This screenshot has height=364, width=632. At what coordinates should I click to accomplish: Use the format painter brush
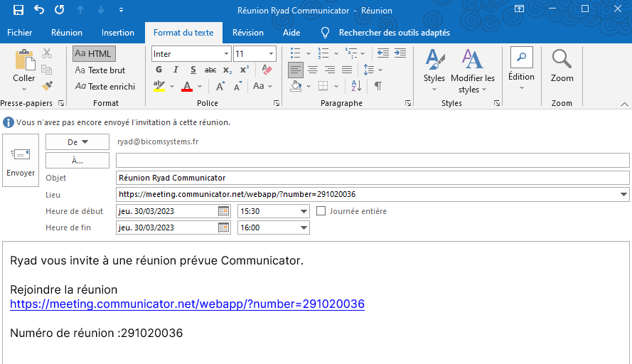click(x=47, y=85)
